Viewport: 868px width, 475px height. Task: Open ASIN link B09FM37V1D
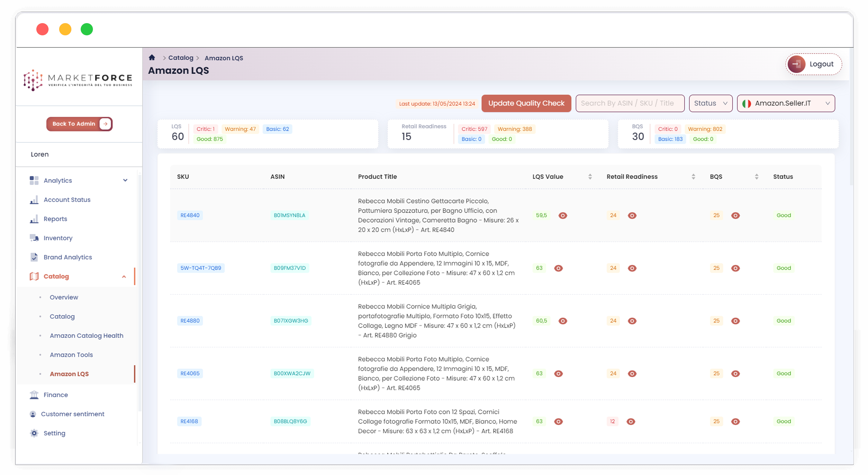289,268
